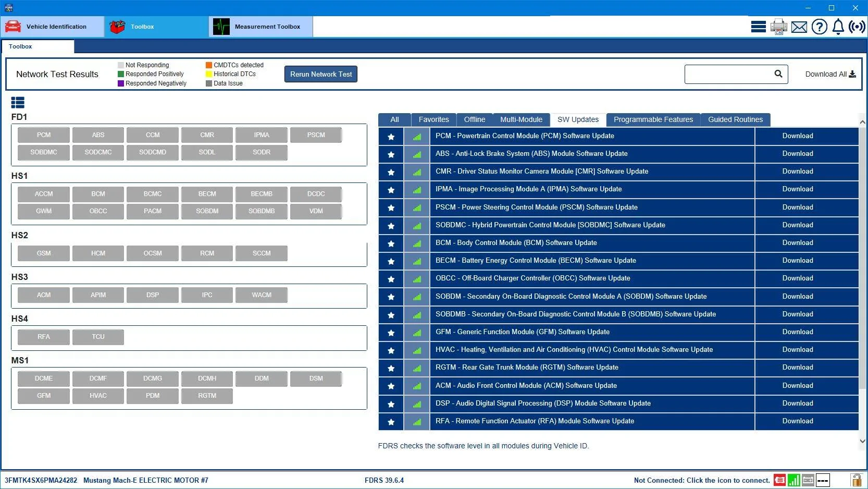The image size is (868, 489).
Task: Open the help question mark icon
Action: [820, 27]
